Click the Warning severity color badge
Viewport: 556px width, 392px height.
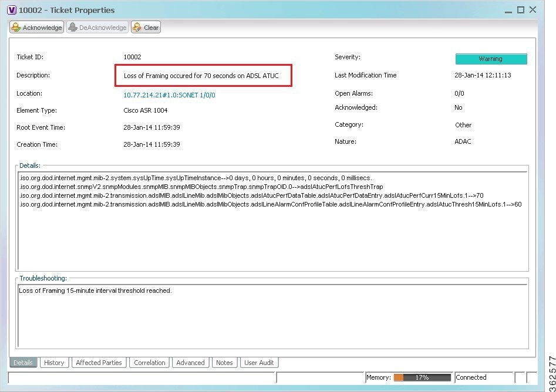point(491,59)
